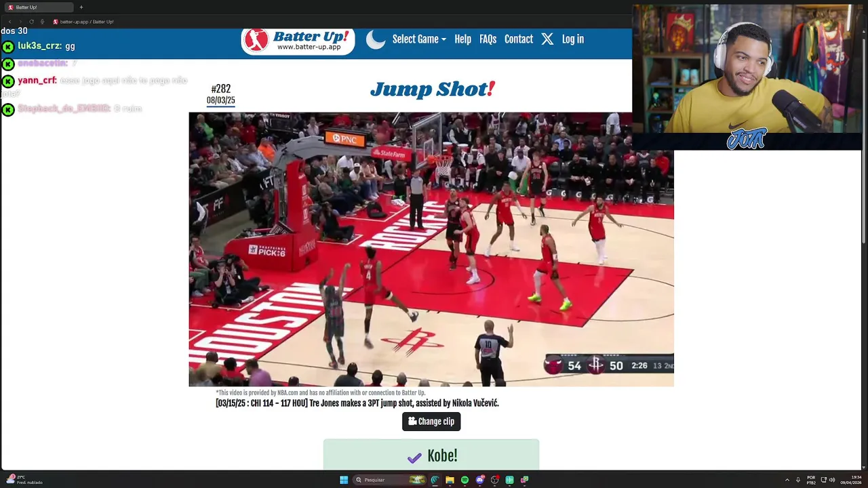Open network and volume tray icons
The image size is (868, 488).
(827, 480)
